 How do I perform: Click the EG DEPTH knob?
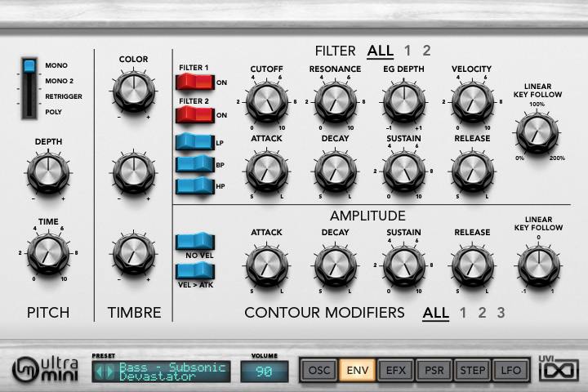(404, 101)
